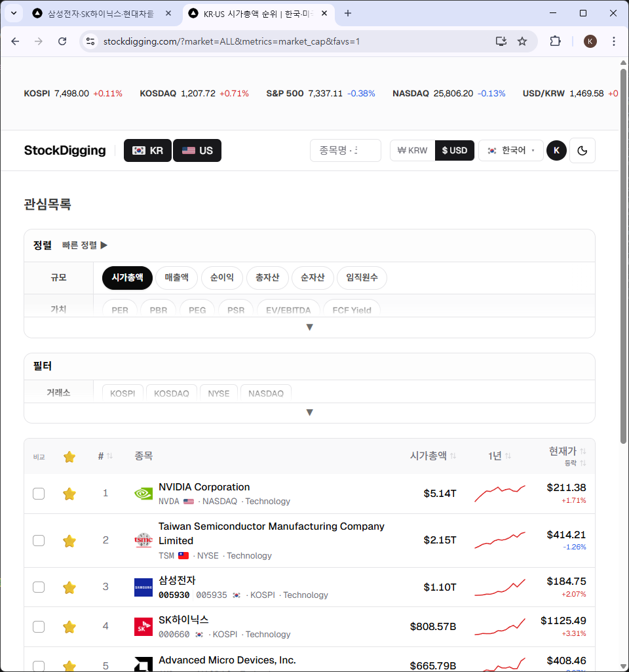Select the 순자산 sort chip
The width and height of the screenshot is (629, 672).
(x=313, y=278)
